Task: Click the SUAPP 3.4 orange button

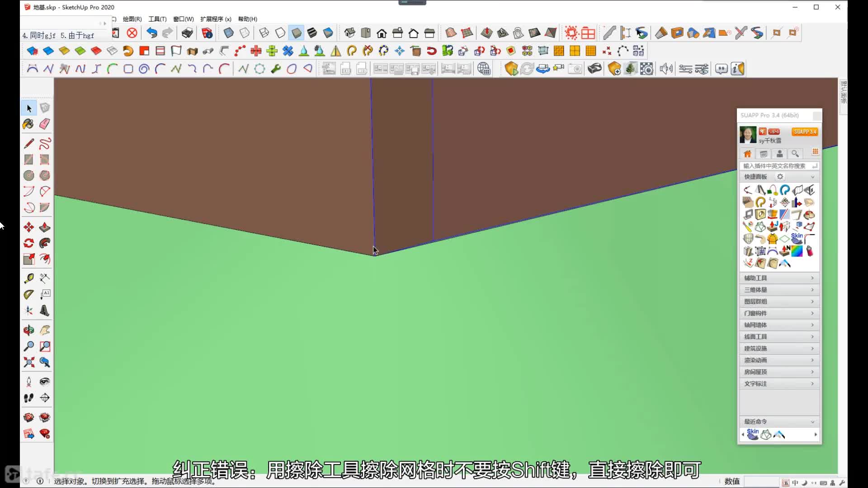Action: coord(805,131)
